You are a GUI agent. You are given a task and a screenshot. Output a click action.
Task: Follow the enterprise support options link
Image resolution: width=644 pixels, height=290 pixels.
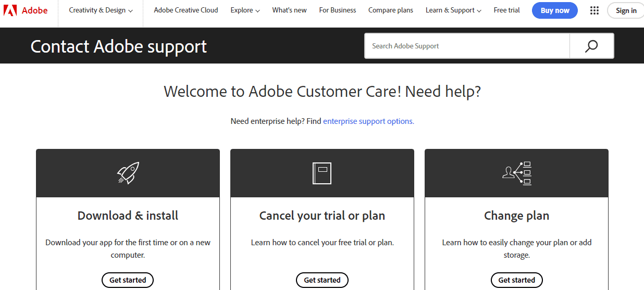tap(368, 121)
